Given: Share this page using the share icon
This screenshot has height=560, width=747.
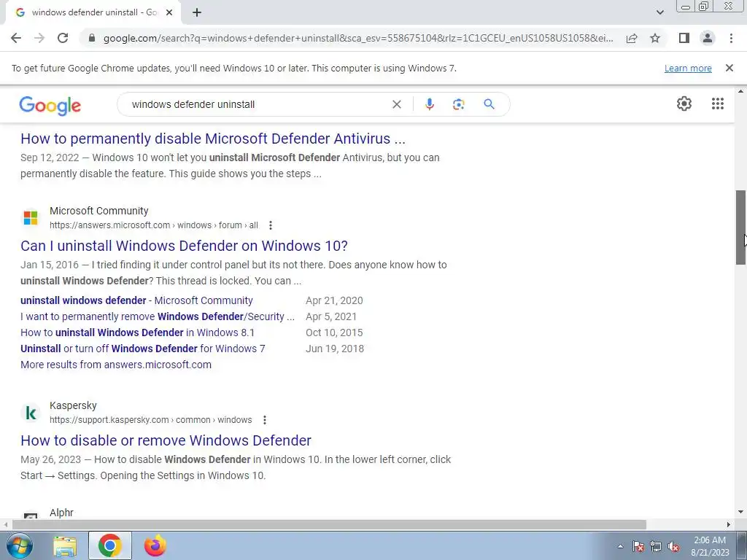Looking at the screenshot, I should [x=632, y=38].
